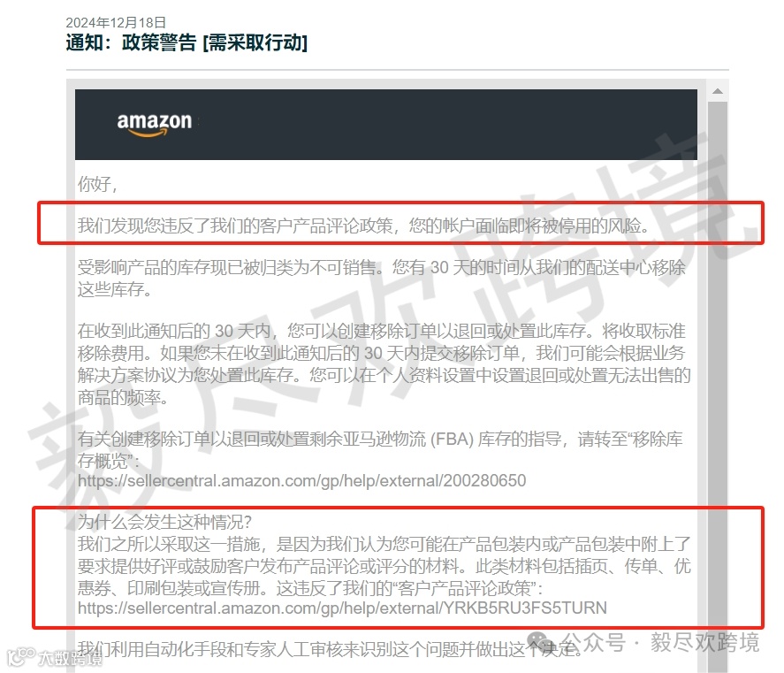
Task: Click the paragraph beginning 在收到此通知后的
Action: click(384, 364)
